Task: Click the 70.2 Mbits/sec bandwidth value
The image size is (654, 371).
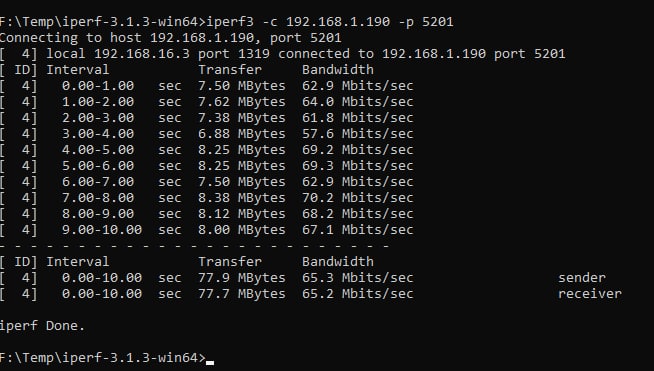Action: click(x=358, y=198)
